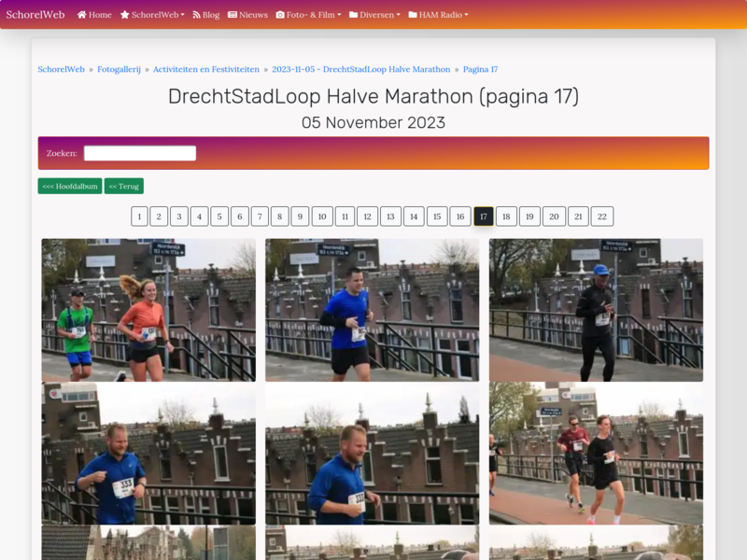Image resolution: width=747 pixels, height=560 pixels.
Task: Go to gallery page 14
Action: click(x=414, y=217)
